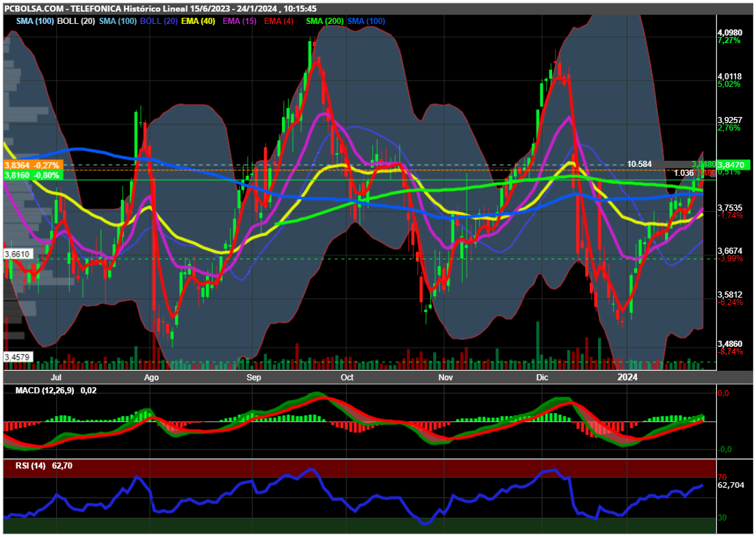Select the 5,02% percentage label
The image size is (756, 537).
(x=729, y=84)
